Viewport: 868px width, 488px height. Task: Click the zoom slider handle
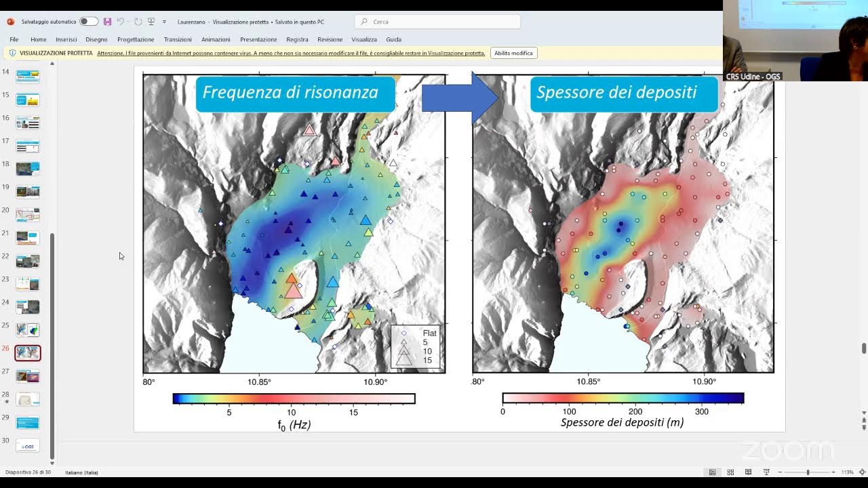click(x=808, y=472)
